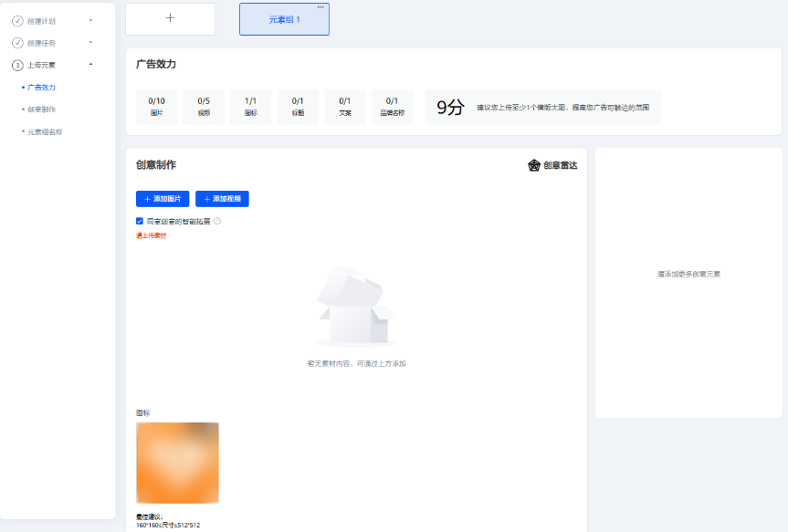Open the three-dot menu on 元素组 1 tab
788x532 pixels.
[320, 7]
